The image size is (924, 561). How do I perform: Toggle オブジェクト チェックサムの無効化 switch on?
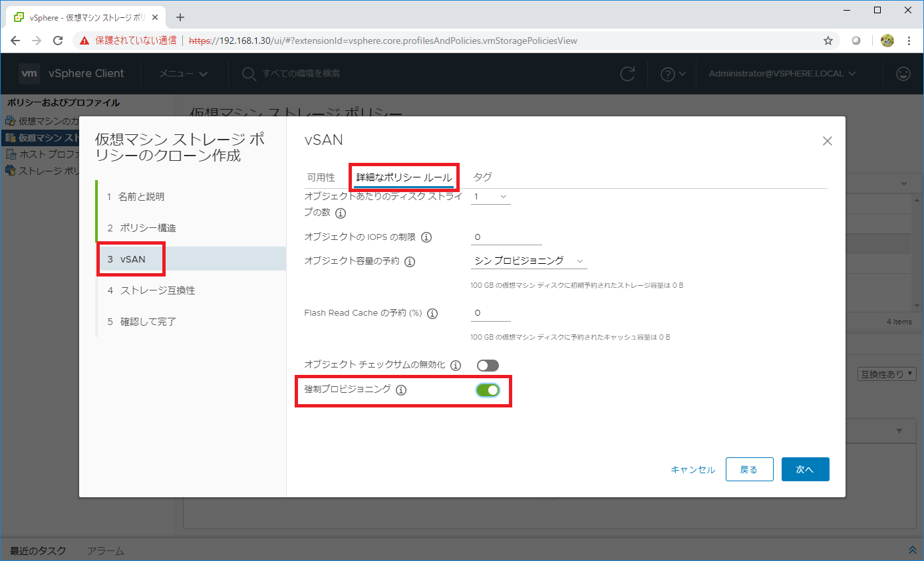tap(488, 366)
